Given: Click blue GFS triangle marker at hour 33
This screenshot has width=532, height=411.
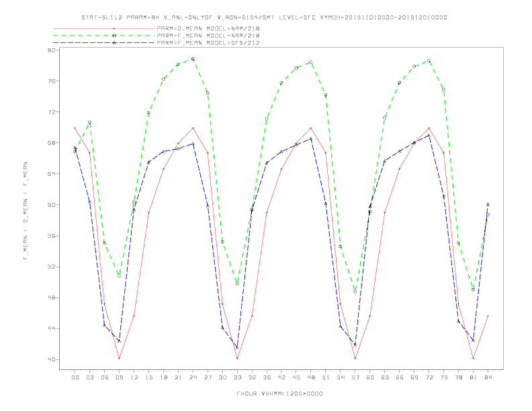Looking at the screenshot, I should (237, 348).
